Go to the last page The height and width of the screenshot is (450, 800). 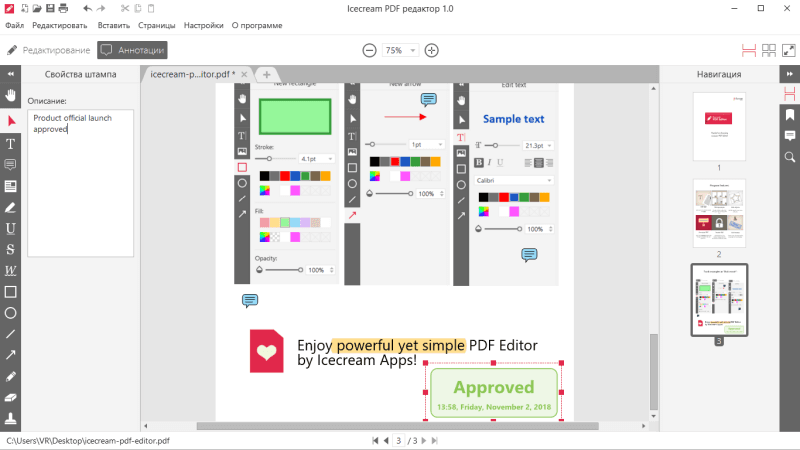point(435,441)
